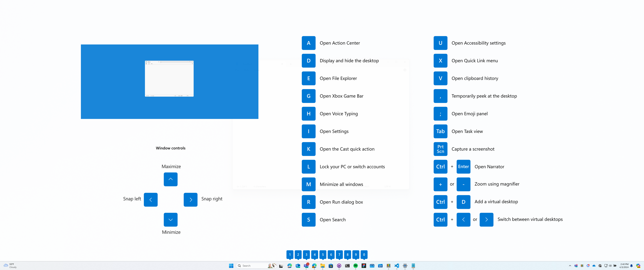Click the S key Open Search shortcut

pos(308,219)
